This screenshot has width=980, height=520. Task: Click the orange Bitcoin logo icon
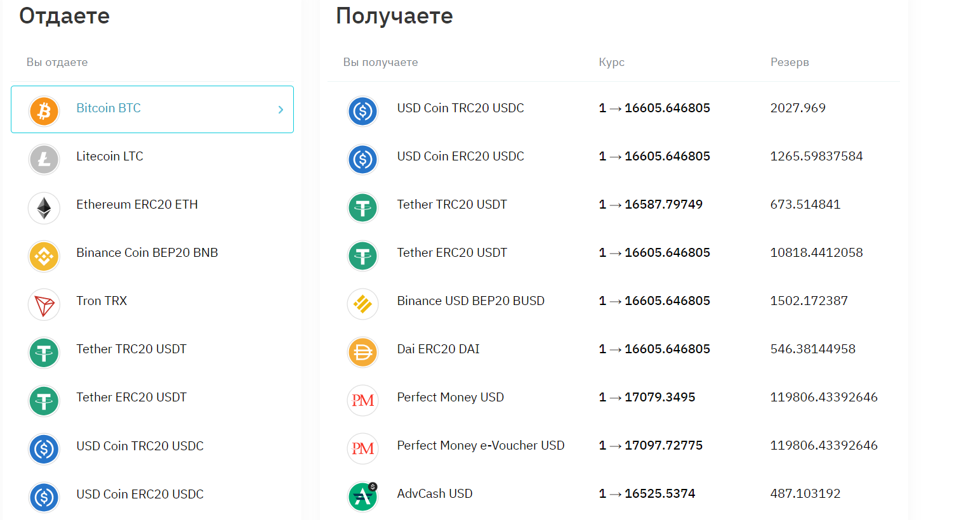(x=44, y=111)
